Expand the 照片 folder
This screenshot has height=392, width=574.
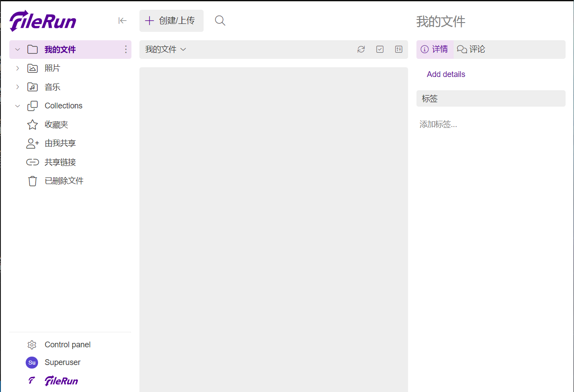coord(17,68)
